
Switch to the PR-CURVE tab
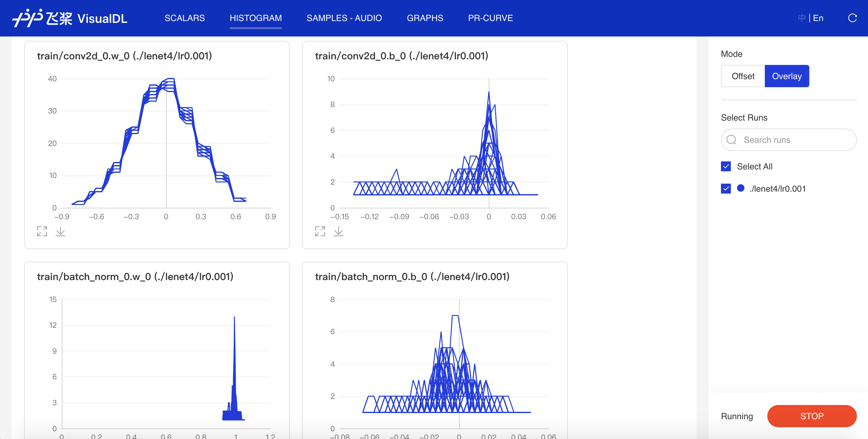[490, 18]
